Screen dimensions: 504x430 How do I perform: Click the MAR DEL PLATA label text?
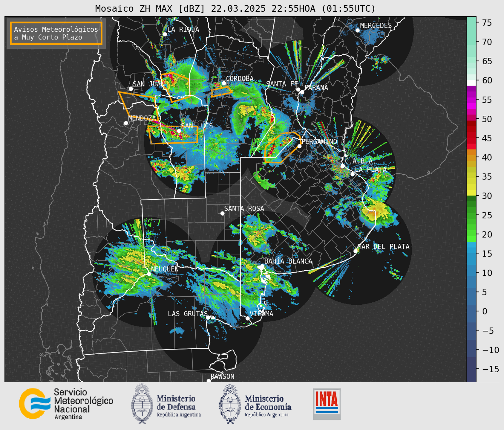(383, 247)
